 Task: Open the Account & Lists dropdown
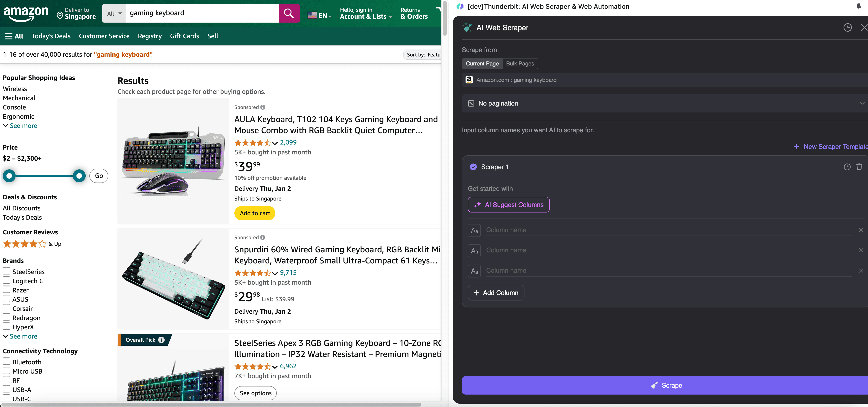(366, 14)
